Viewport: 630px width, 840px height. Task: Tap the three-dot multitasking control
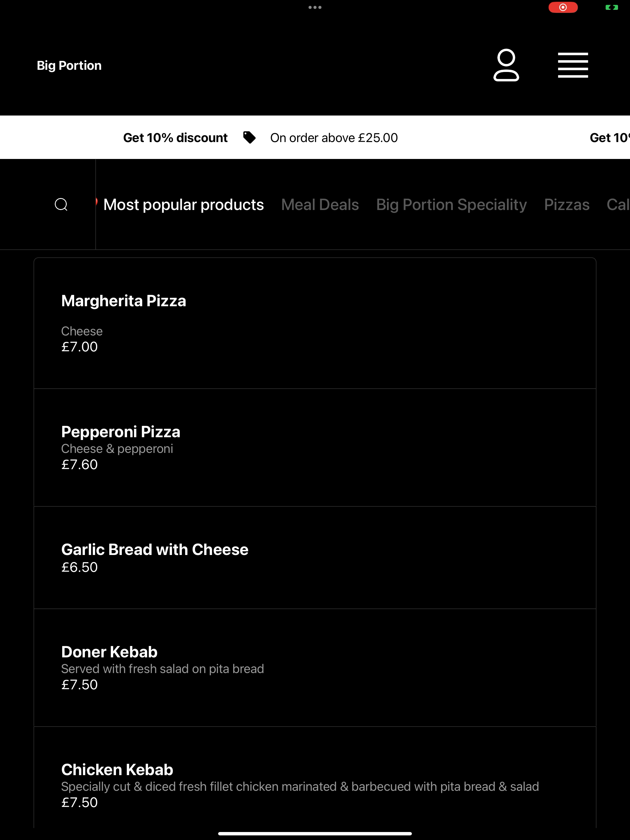click(x=315, y=7)
